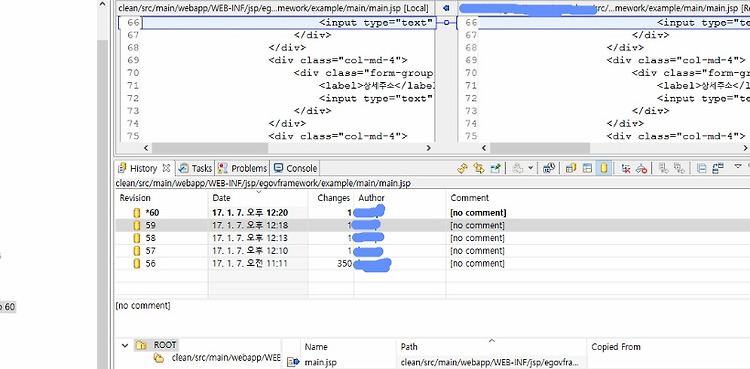Click the right compare pane horizontal scrollbar thumb

click(540, 148)
